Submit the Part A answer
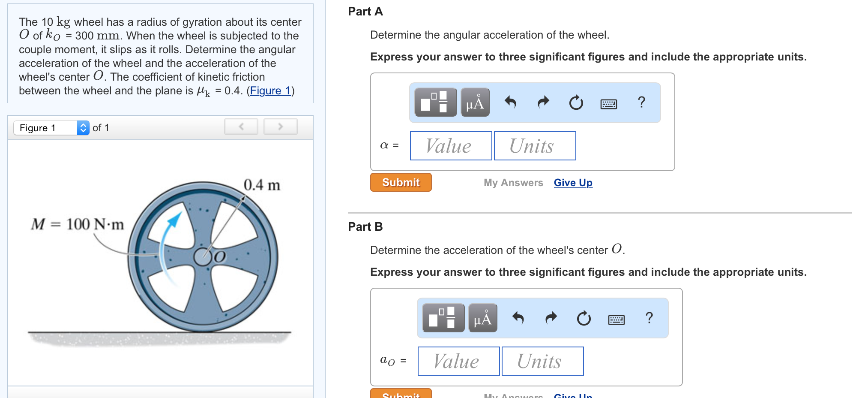868x398 pixels. 401,182
